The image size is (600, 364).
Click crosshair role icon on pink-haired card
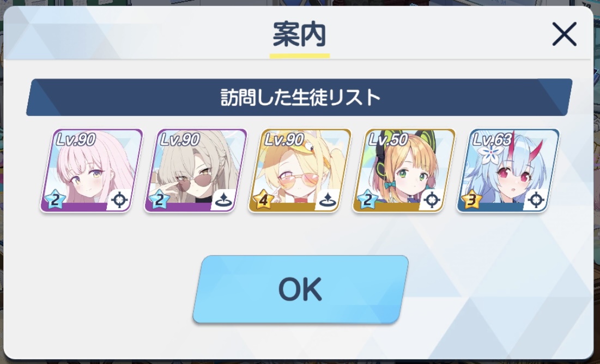coord(119,200)
